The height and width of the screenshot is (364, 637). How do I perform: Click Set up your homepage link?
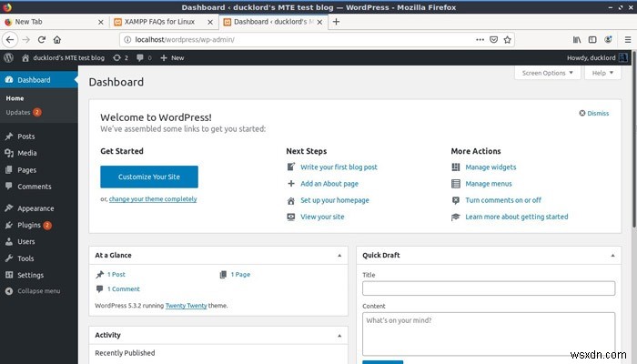[335, 200]
